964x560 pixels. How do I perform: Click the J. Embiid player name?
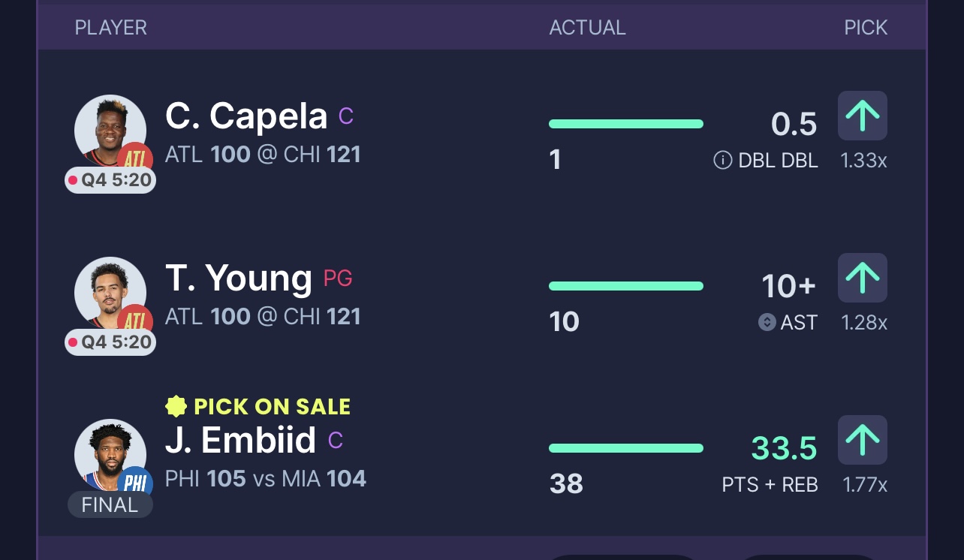point(240,441)
